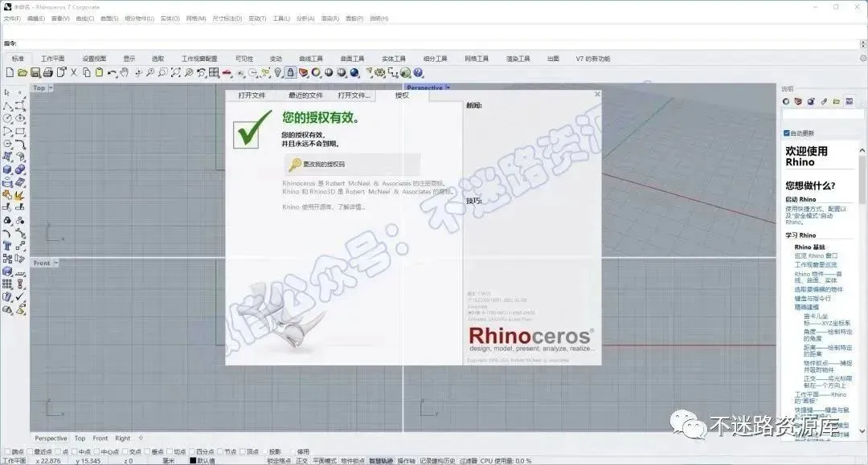Screen dimensions: 868x465
Task: Click 操作轴 gumball in status bar
Action: 407,460
